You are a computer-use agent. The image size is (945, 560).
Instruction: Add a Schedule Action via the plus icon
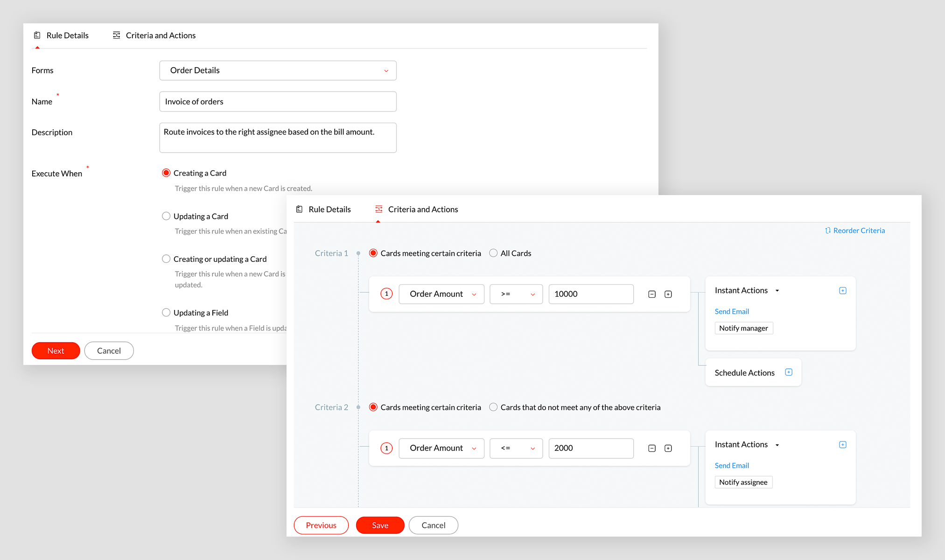click(789, 372)
